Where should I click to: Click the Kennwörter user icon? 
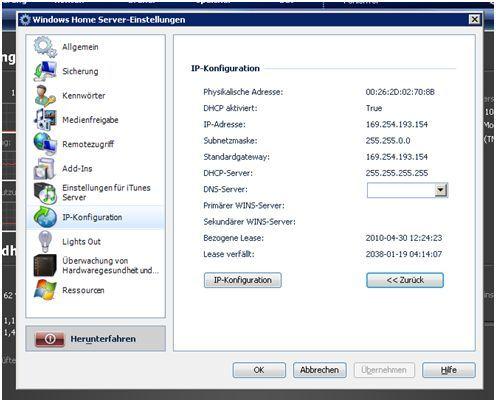[45, 95]
